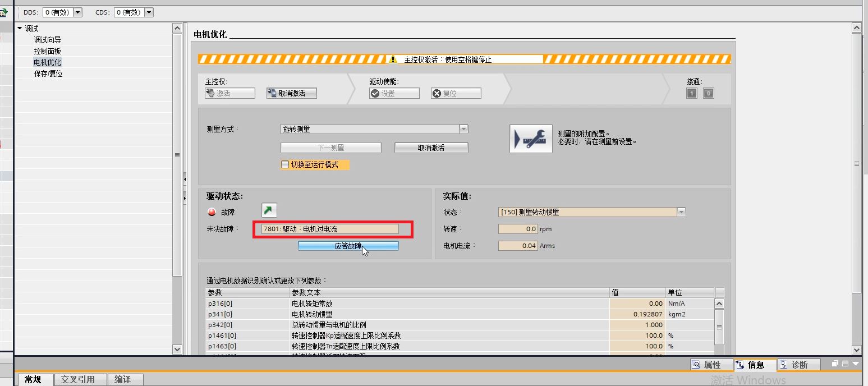
Task: Collapse the 调试 tree node
Action: click(20, 29)
